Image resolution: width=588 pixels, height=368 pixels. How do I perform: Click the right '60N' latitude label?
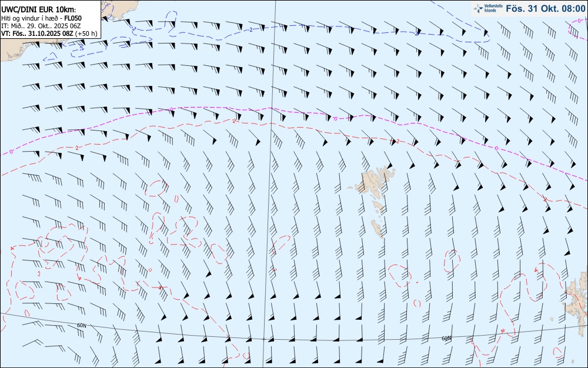[x=446, y=339]
